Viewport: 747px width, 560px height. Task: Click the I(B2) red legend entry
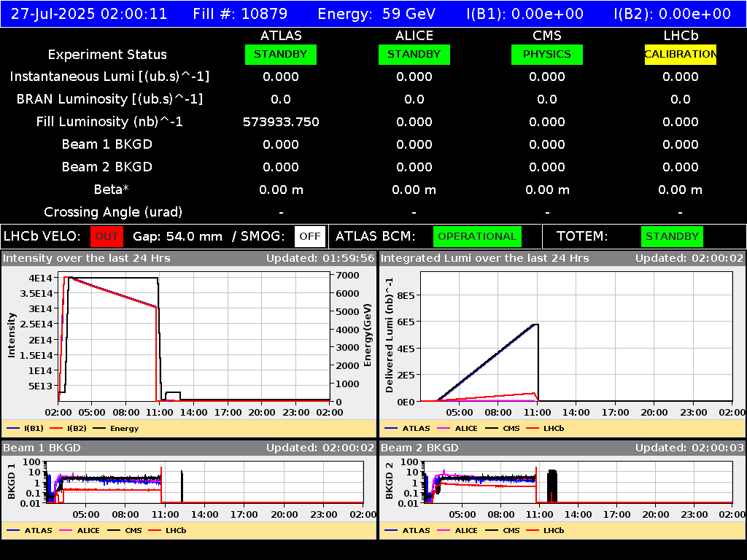[68, 428]
